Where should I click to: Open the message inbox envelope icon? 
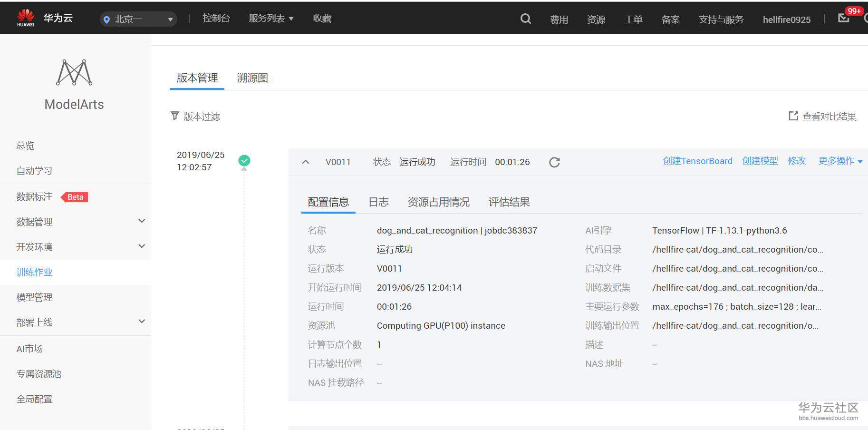(843, 18)
